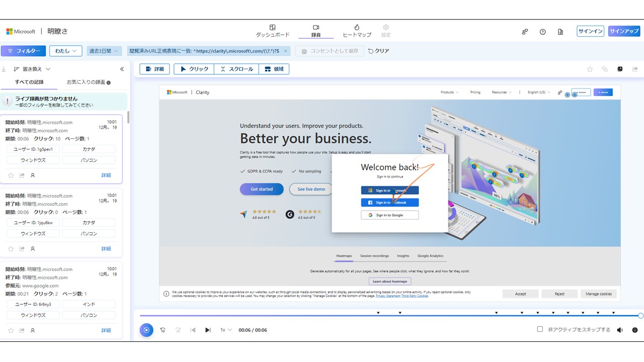
Task: Share the recording via toolbar share arrow
Action: (635, 69)
